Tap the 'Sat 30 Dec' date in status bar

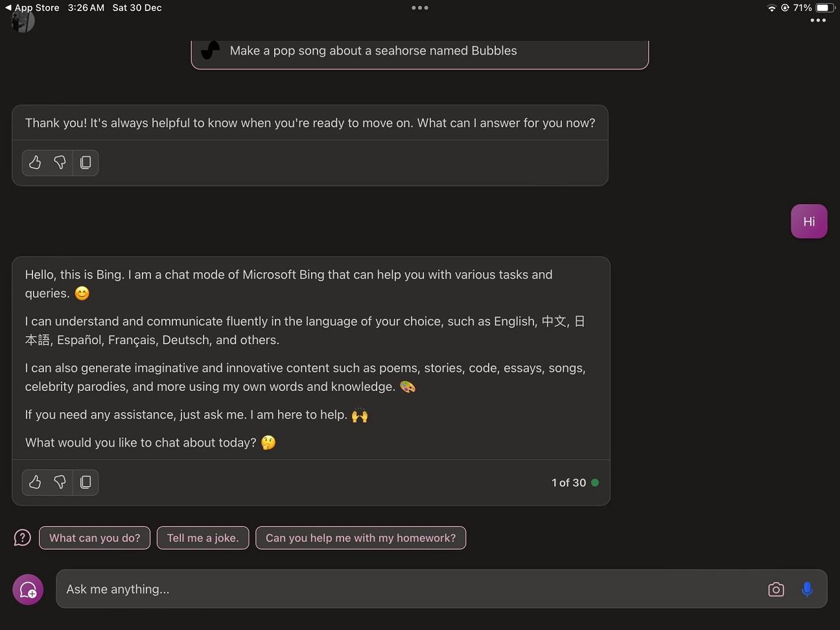[x=137, y=8]
